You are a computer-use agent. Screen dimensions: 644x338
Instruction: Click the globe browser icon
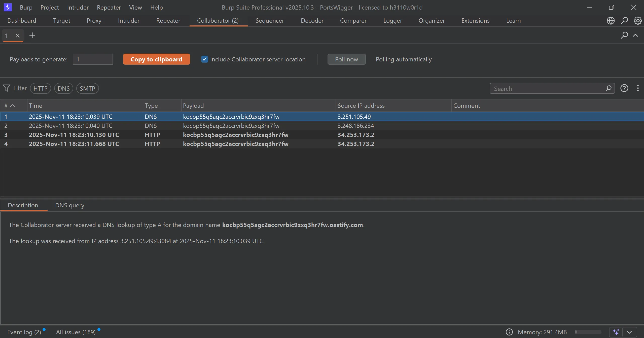click(x=611, y=21)
